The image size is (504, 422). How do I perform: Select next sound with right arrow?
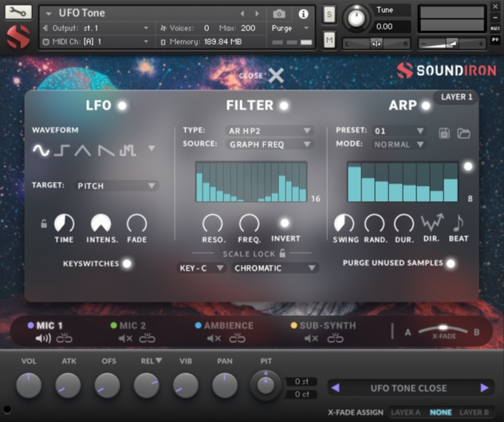tap(484, 388)
